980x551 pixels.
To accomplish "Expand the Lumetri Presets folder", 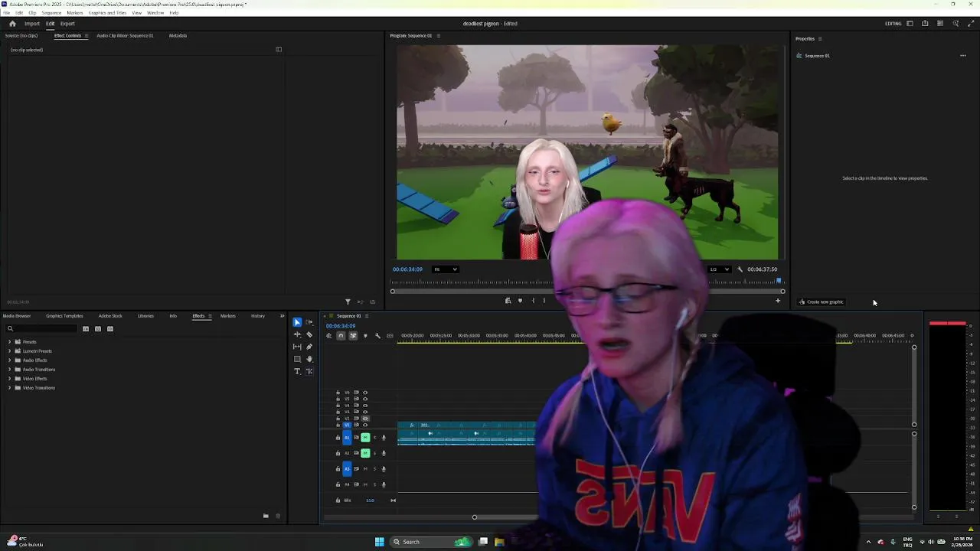I will click(x=9, y=351).
